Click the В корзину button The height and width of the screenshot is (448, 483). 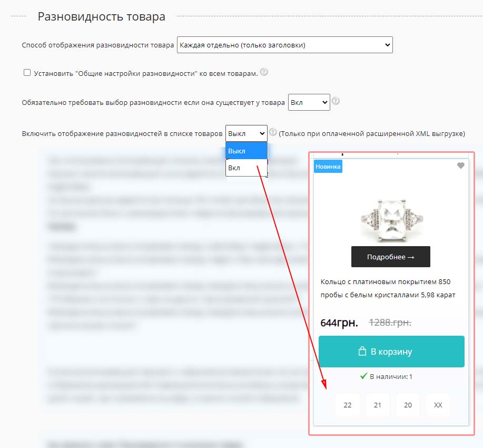(x=391, y=352)
